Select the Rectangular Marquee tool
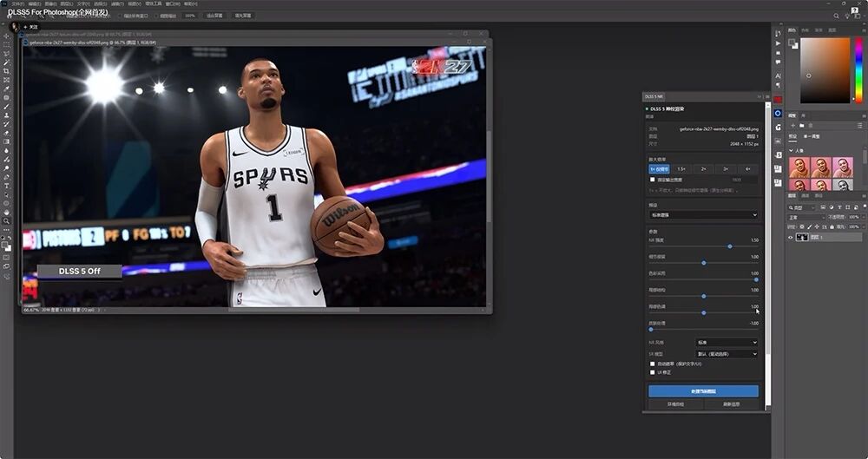This screenshot has height=459, width=868. point(7,45)
